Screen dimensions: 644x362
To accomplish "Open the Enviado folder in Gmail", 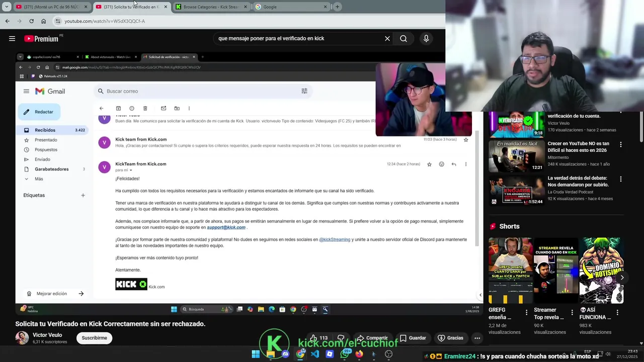I will tap(42, 159).
